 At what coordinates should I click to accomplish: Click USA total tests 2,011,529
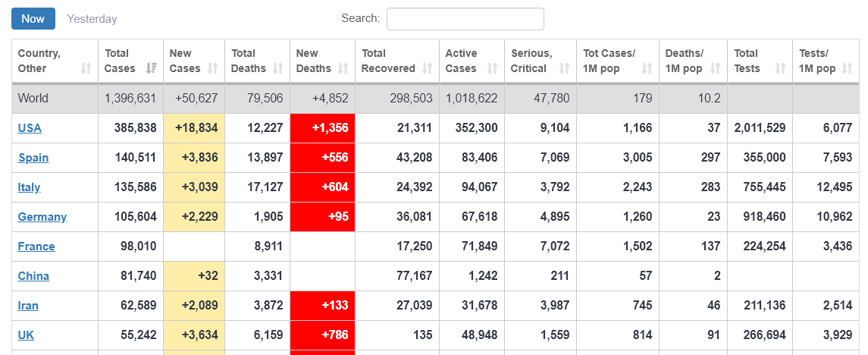coord(760,128)
